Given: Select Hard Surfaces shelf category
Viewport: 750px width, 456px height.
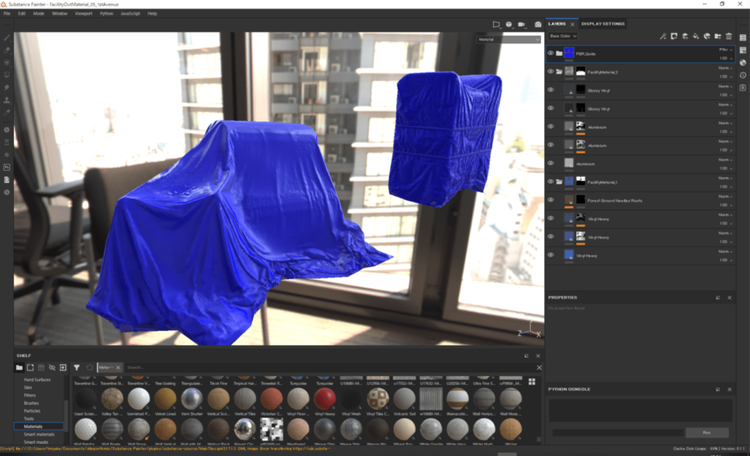Looking at the screenshot, I should tap(37, 379).
